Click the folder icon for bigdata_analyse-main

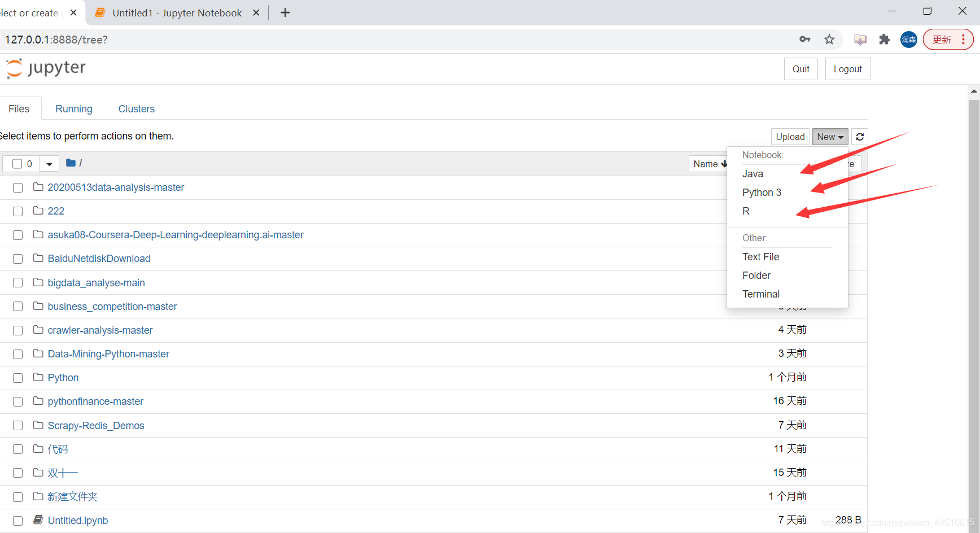coord(38,282)
